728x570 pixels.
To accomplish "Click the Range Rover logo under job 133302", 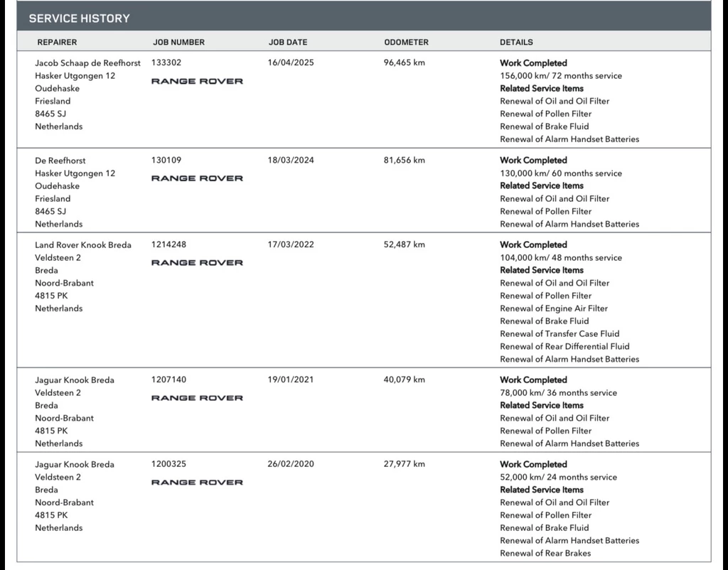I will [197, 81].
